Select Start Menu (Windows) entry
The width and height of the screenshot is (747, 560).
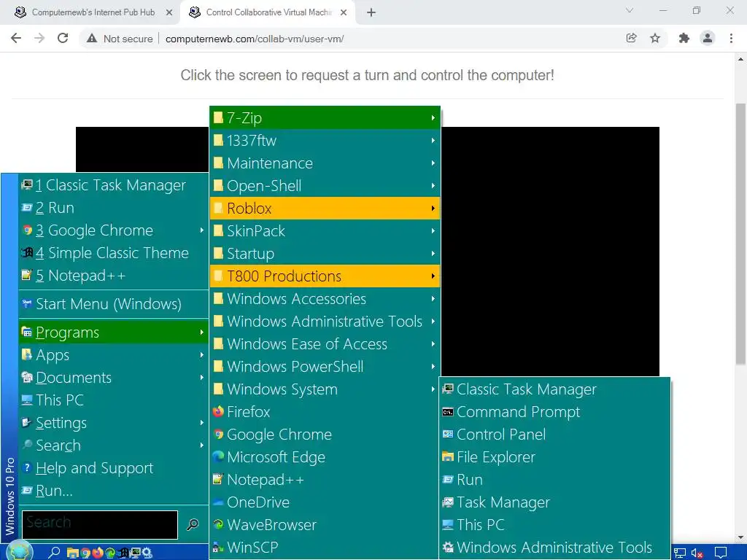[113, 304]
